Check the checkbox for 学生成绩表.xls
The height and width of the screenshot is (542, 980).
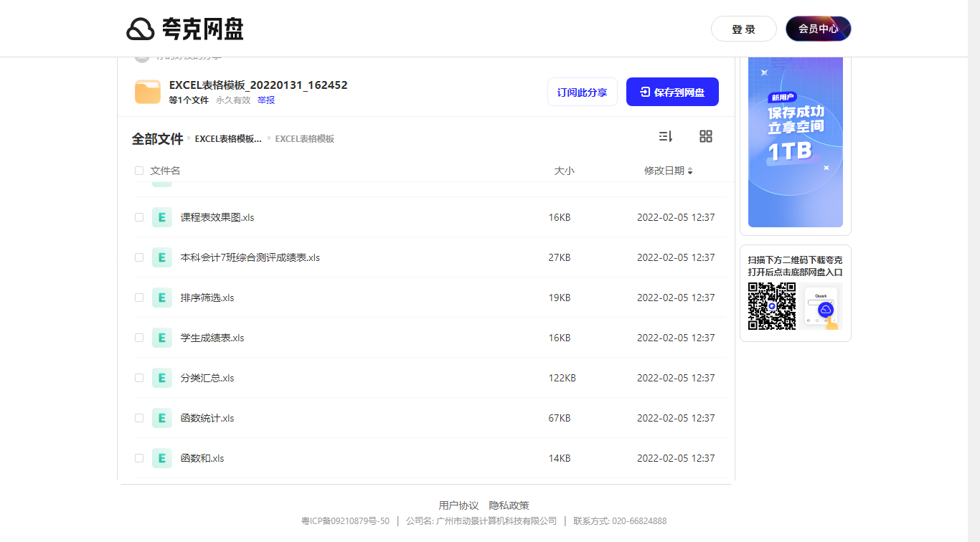tap(138, 337)
